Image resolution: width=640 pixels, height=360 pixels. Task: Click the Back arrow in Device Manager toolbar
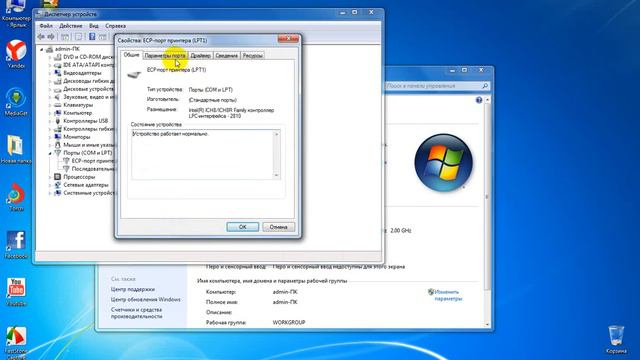pos(41,37)
